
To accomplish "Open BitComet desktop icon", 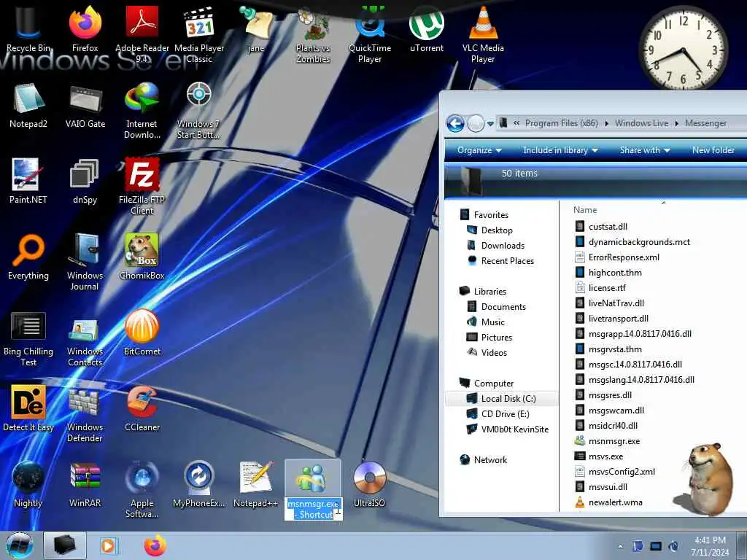I will tap(142, 332).
